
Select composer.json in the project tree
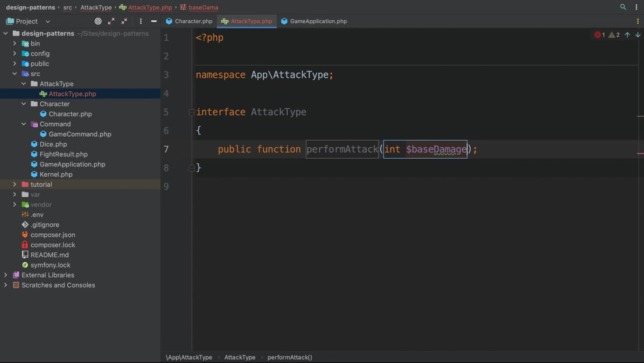click(52, 235)
